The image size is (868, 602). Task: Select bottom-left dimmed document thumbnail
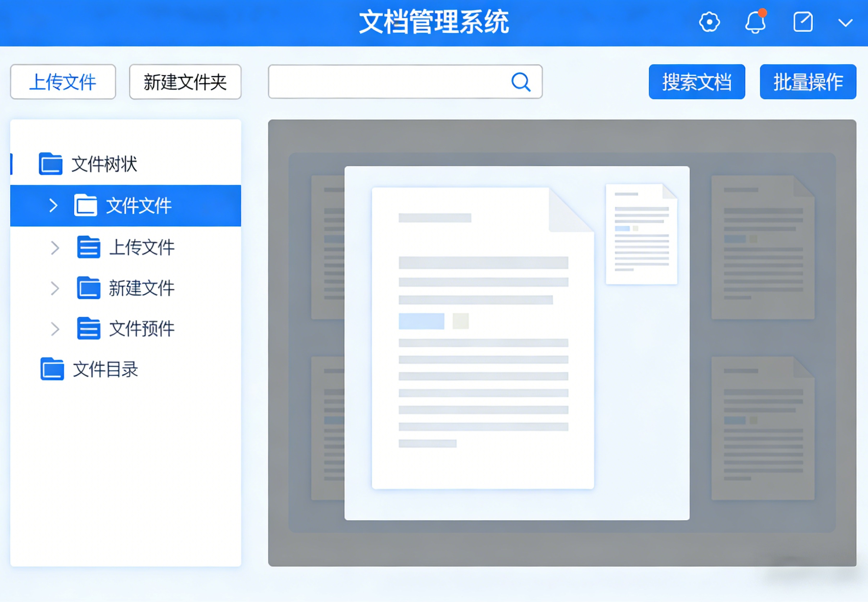click(328, 428)
